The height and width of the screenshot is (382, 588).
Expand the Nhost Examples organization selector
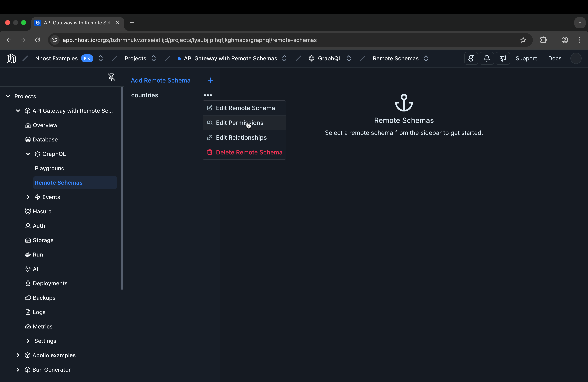100,58
